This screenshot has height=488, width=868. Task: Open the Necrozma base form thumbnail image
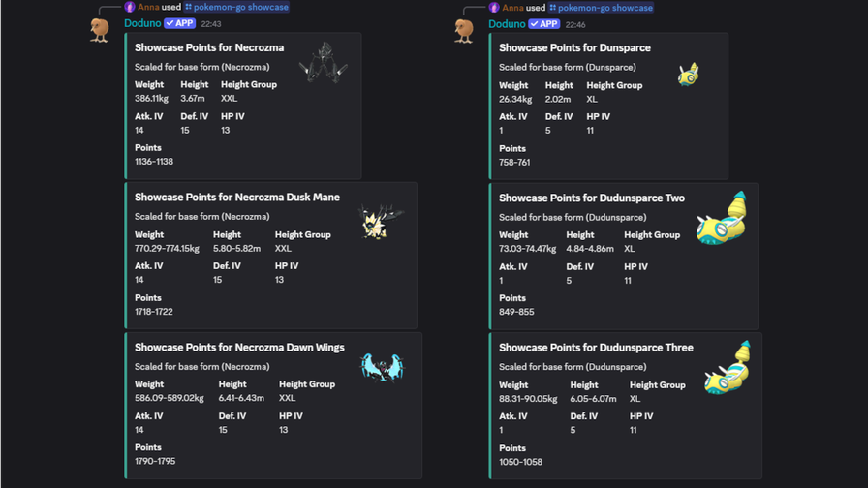tap(323, 62)
